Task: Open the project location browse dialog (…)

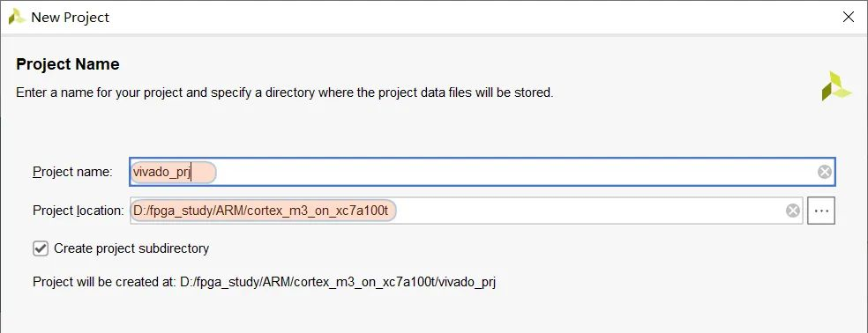Action: click(821, 211)
